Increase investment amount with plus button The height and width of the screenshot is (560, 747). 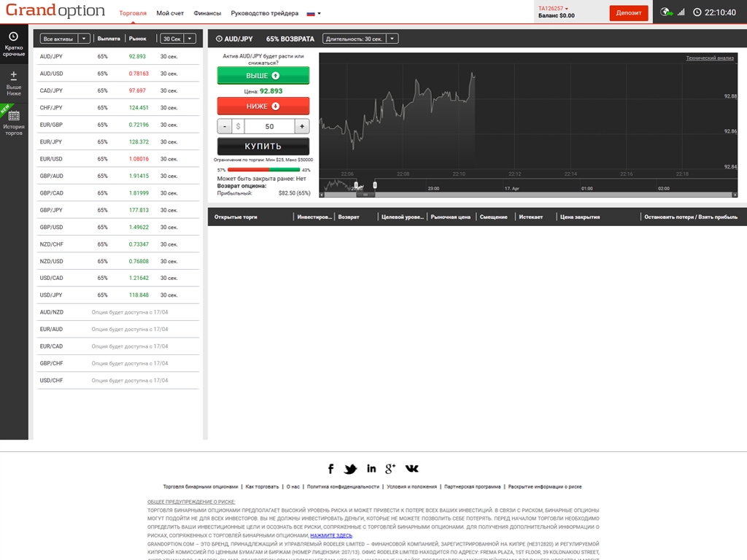click(302, 126)
